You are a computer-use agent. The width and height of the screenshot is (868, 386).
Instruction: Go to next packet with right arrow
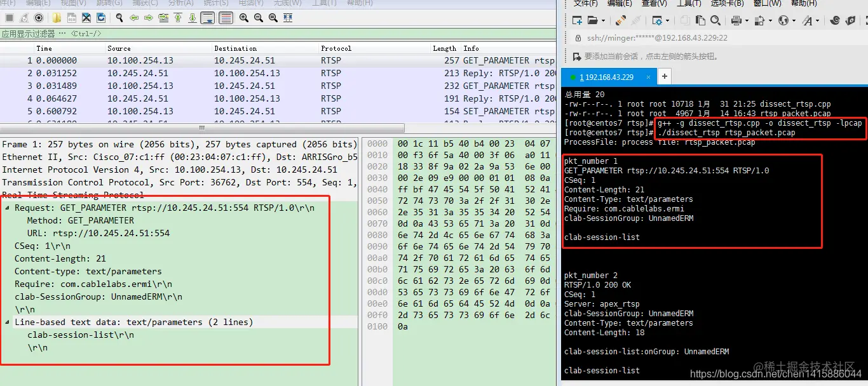[x=149, y=18]
